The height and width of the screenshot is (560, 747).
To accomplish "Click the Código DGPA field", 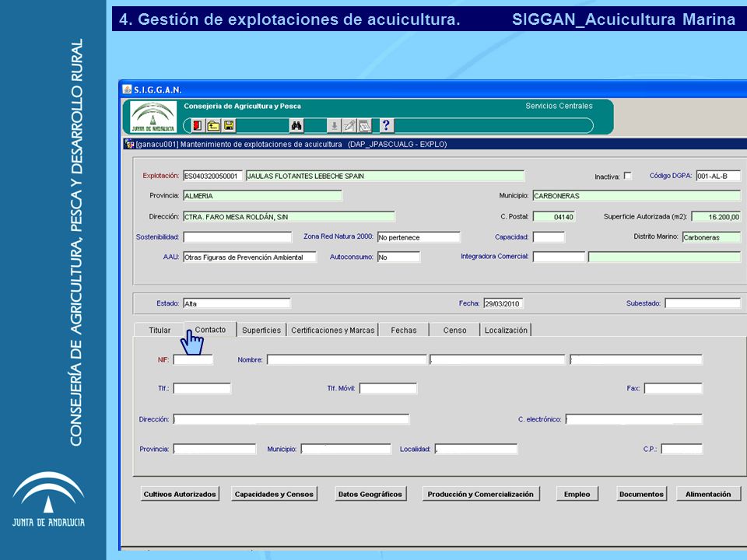I will point(718,176).
